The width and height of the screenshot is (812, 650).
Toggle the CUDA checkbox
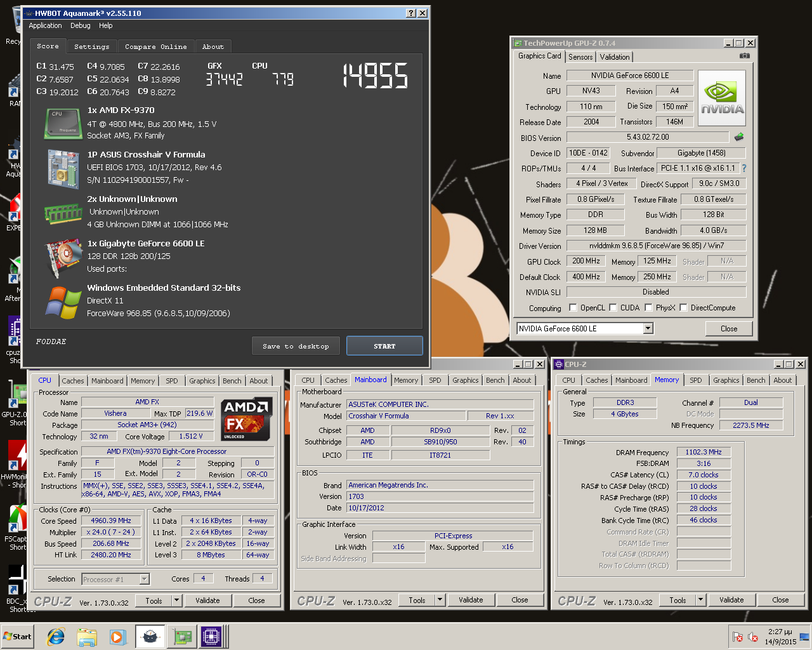tap(613, 307)
